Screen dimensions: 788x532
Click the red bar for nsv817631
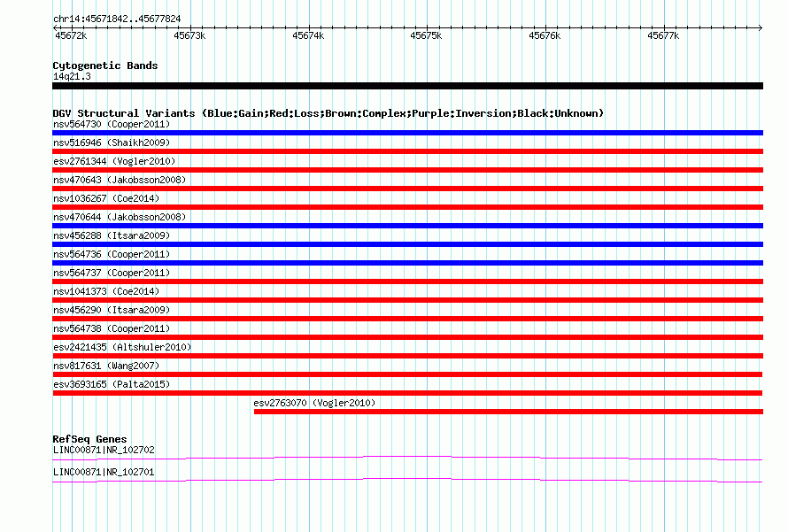(x=407, y=374)
